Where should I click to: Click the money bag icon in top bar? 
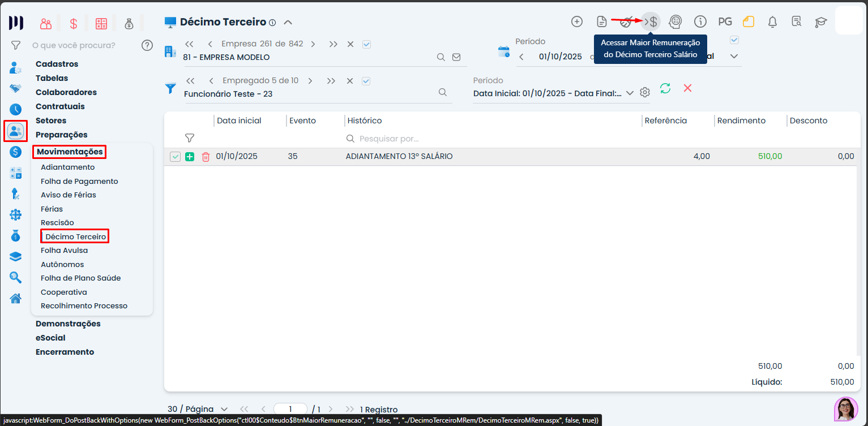(129, 23)
